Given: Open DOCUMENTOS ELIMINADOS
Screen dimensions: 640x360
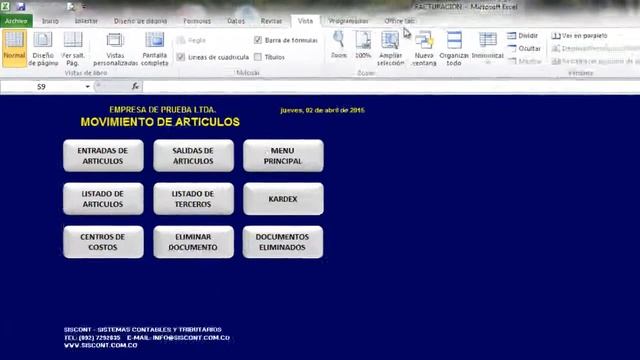Looking at the screenshot, I should pyautogui.click(x=283, y=242).
